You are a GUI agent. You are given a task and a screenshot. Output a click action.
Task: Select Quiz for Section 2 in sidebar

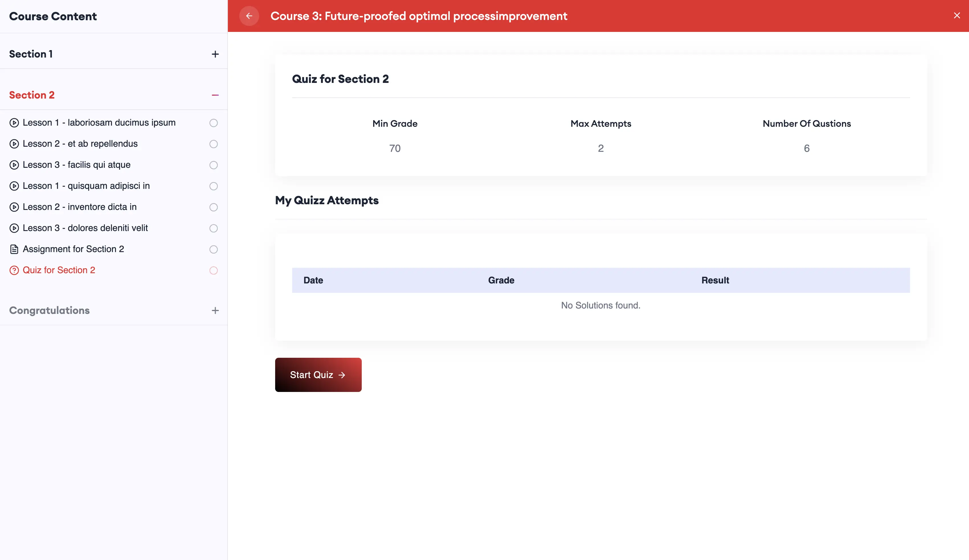tap(59, 270)
